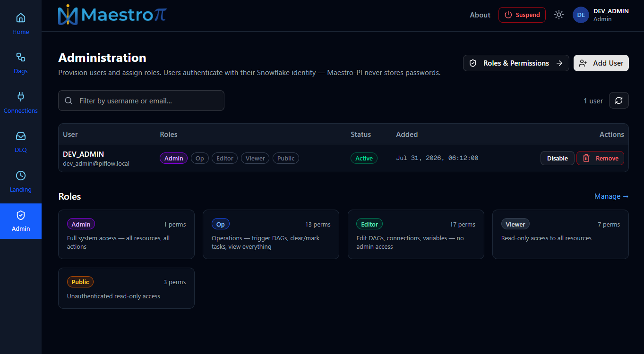Click the Roles column header
This screenshot has width=644, height=354.
pyautogui.click(x=169, y=134)
